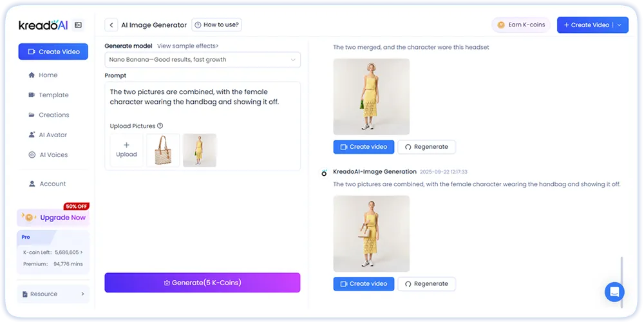Click View sample effects link

[x=187, y=46]
